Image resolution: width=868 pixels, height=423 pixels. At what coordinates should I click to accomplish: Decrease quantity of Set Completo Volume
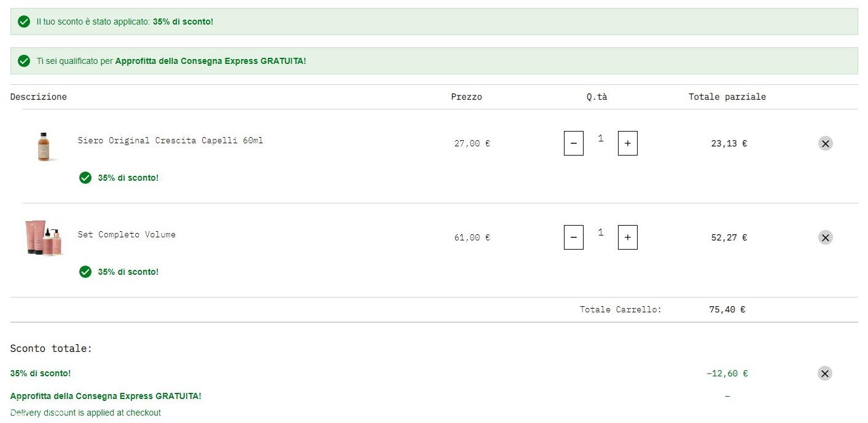(x=574, y=237)
